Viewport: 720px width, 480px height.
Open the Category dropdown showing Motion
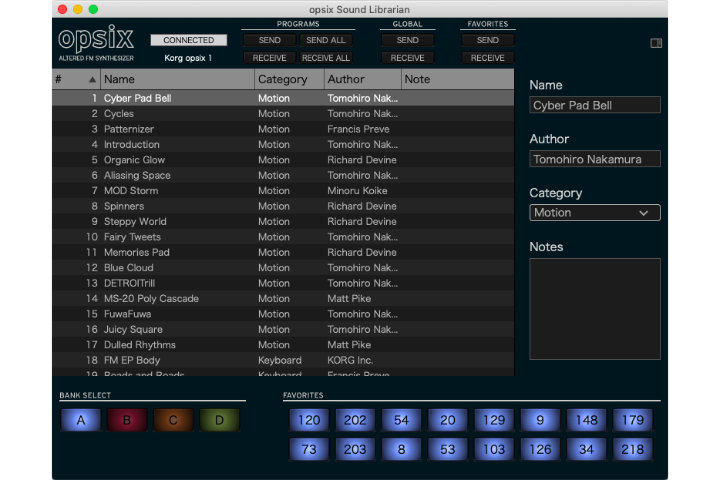pos(594,213)
